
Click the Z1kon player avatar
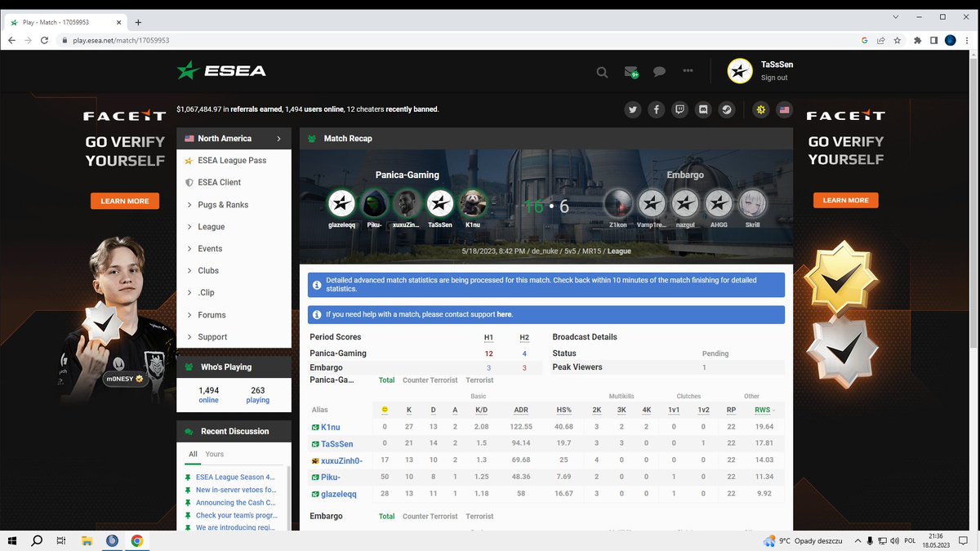coord(618,203)
